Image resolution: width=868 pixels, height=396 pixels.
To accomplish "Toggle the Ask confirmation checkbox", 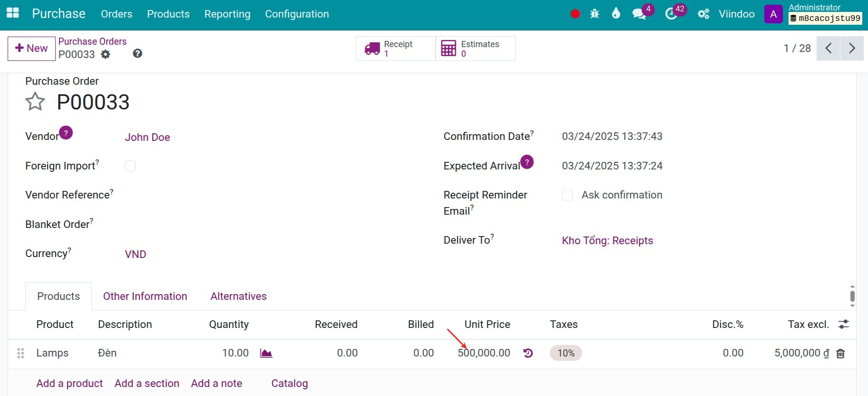I will point(567,195).
